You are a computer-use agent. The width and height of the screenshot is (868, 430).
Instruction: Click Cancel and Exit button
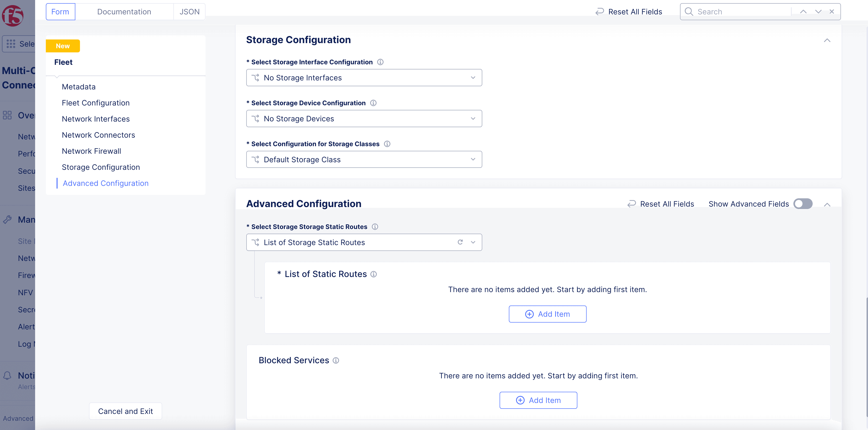pyautogui.click(x=125, y=411)
